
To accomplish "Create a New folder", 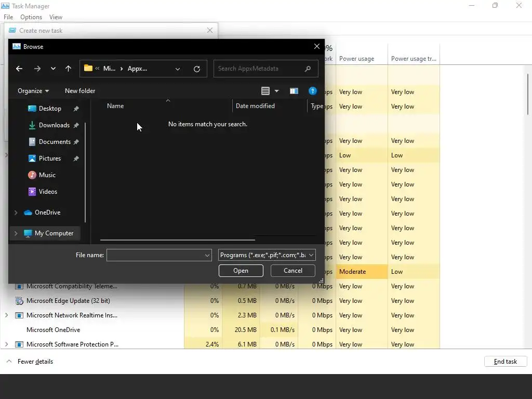I will [x=80, y=91].
